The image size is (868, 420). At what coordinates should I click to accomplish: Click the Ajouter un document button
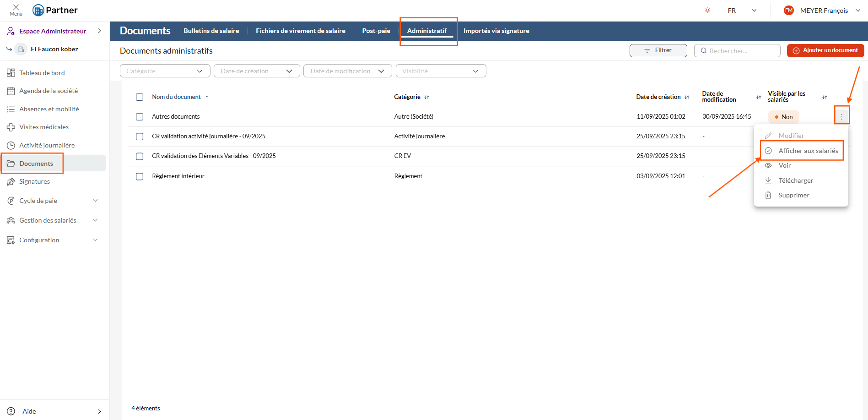click(825, 50)
